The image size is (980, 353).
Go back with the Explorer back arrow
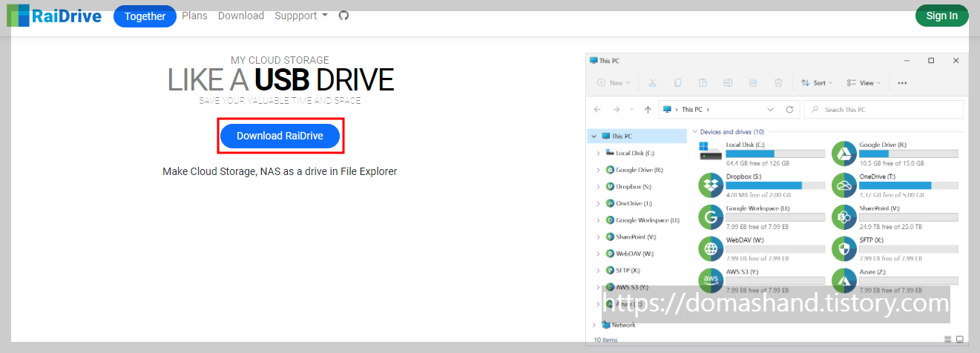pyautogui.click(x=598, y=109)
